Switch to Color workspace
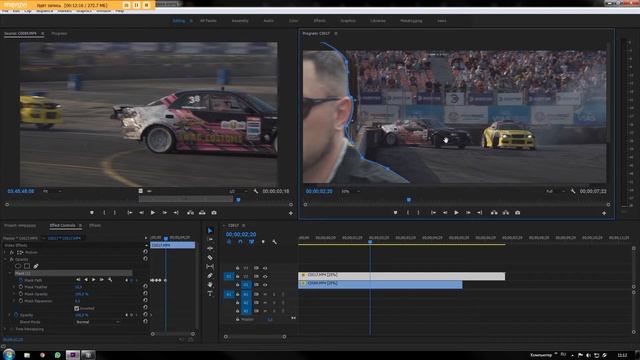This screenshot has width=640, height=360. point(293,20)
